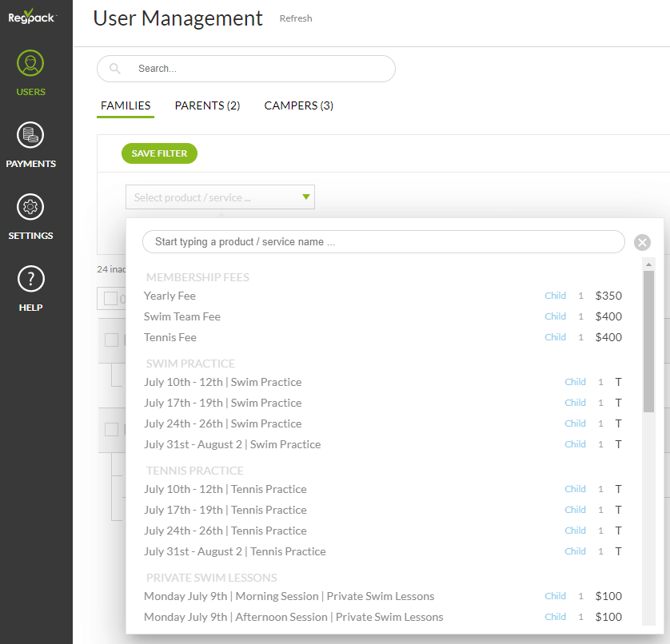
Task: Switch to the Campers (3) tab
Action: (298, 105)
